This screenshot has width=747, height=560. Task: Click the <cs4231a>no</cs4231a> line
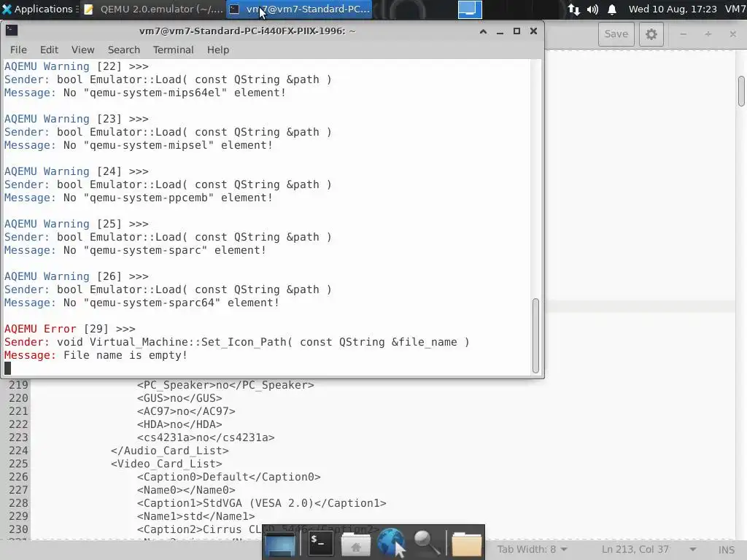tap(205, 437)
